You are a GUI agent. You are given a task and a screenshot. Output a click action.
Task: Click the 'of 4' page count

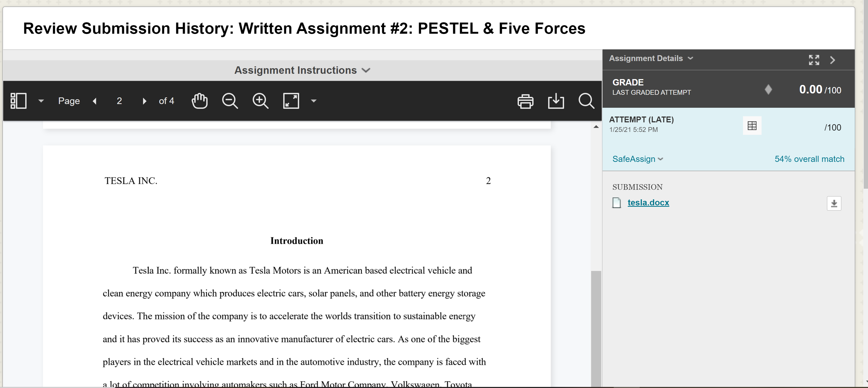click(x=166, y=101)
